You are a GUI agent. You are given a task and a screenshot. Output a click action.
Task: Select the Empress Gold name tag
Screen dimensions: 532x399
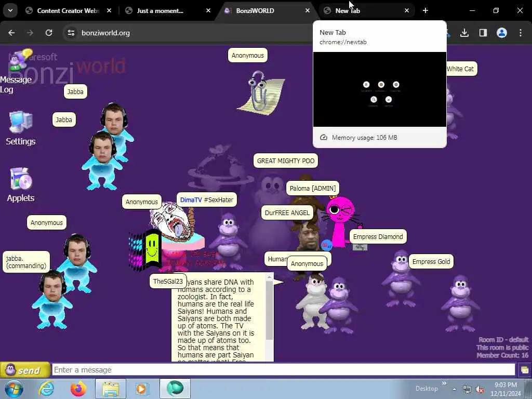431,262
